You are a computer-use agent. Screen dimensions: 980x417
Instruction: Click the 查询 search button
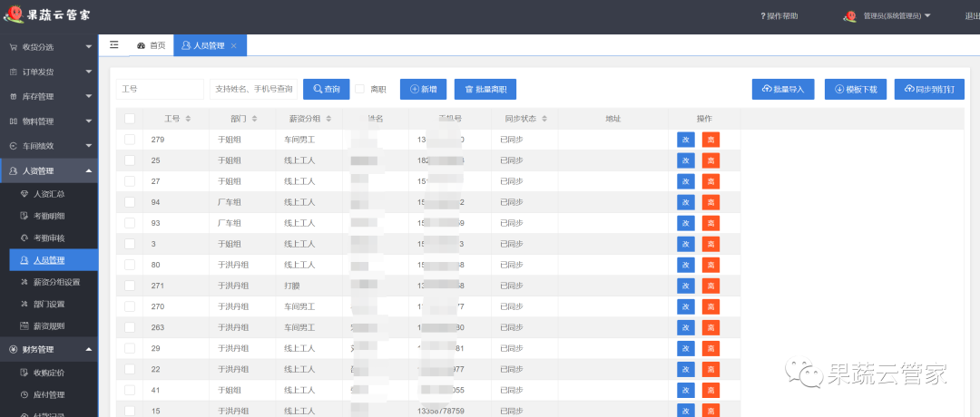click(x=326, y=89)
